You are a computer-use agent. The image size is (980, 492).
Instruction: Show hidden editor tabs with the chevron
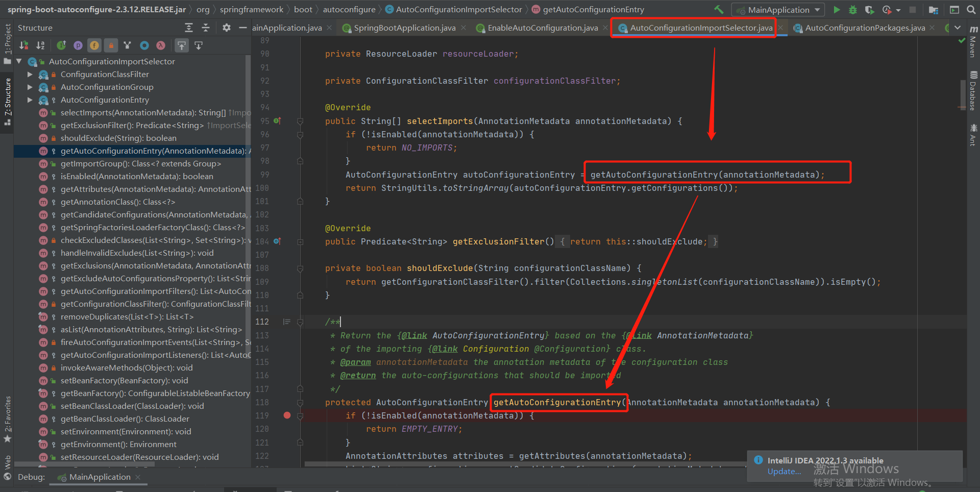coord(958,28)
